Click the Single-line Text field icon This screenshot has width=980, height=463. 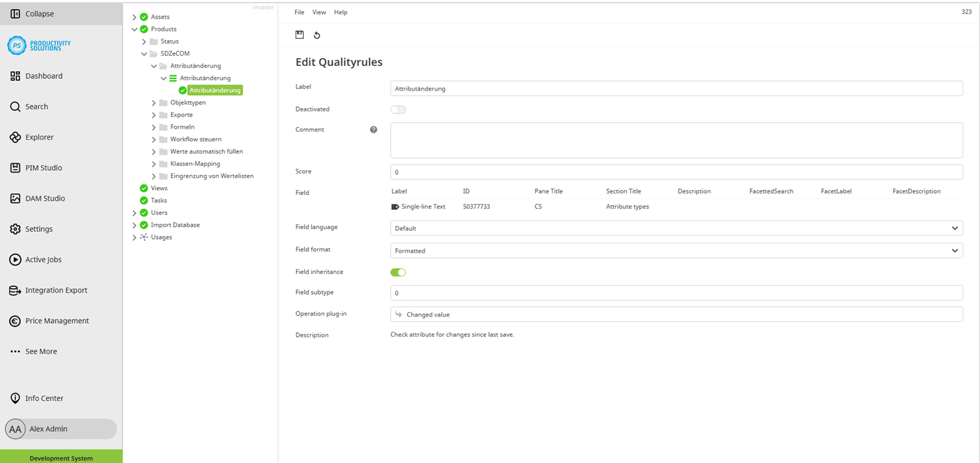point(396,206)
